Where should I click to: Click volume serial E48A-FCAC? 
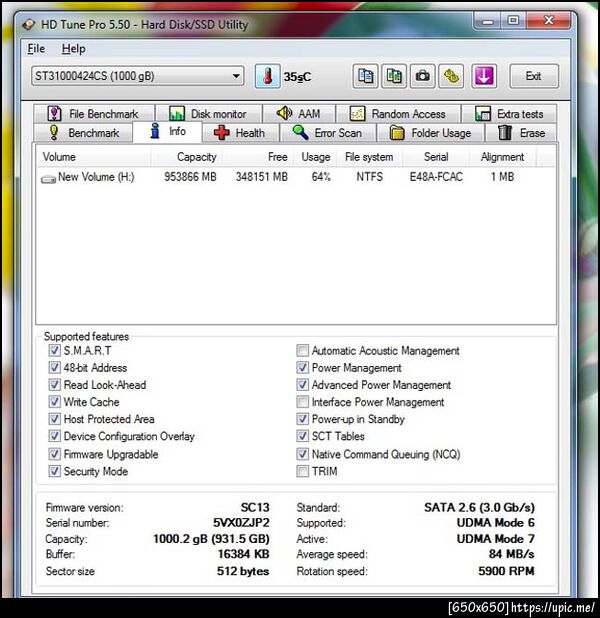[436, 177]
